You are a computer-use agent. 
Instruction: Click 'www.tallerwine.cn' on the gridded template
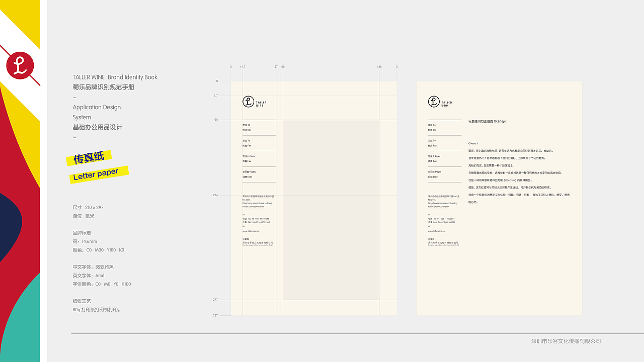pos(251,231)
